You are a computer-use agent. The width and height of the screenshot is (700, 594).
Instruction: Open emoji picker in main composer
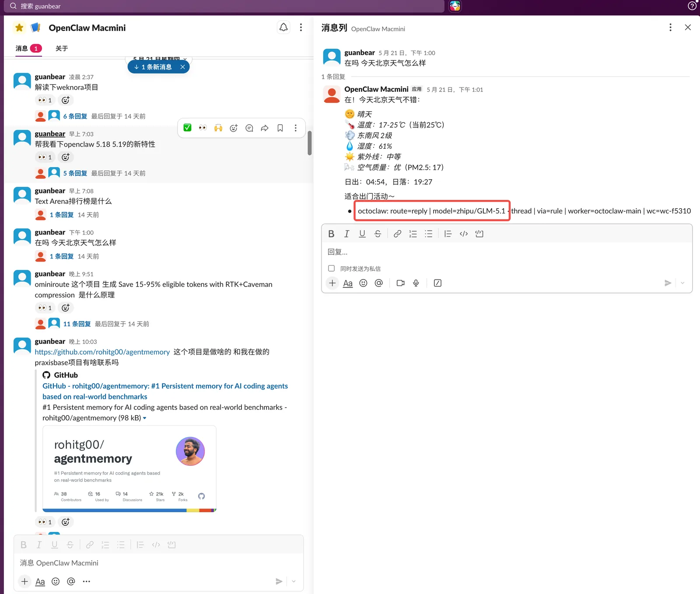click(56, 581)
